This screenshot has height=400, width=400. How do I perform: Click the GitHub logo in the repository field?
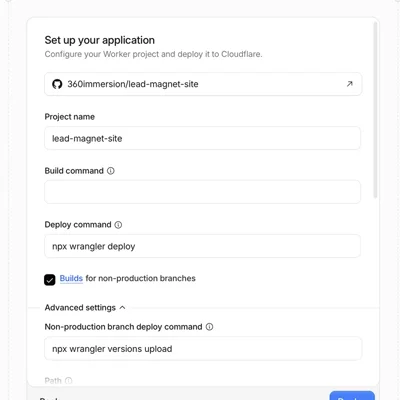(57, 84)
